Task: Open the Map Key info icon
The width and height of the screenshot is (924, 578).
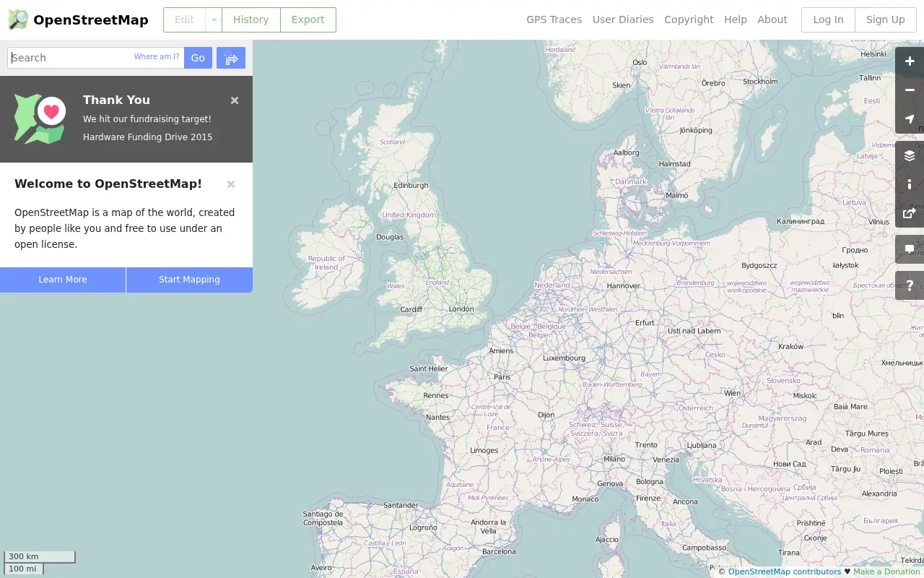Action: tap(910, 184)
